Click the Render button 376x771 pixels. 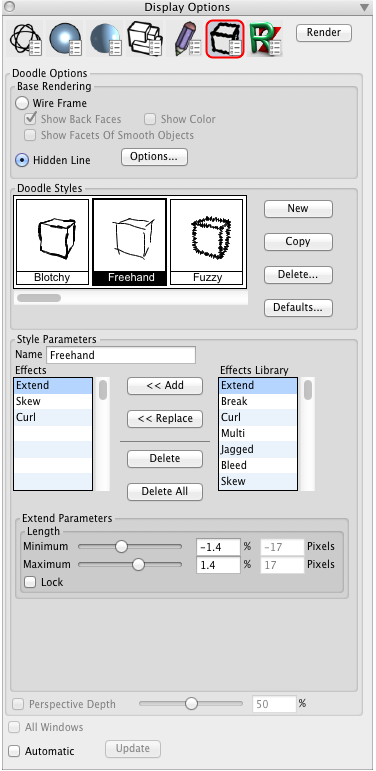click(324, 32)
